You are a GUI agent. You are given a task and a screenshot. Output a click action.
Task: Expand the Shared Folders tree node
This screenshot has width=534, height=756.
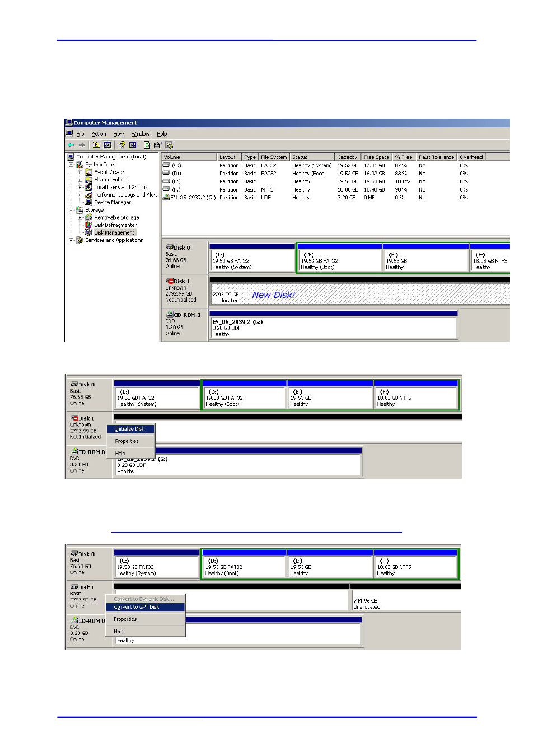click(80, 180)
